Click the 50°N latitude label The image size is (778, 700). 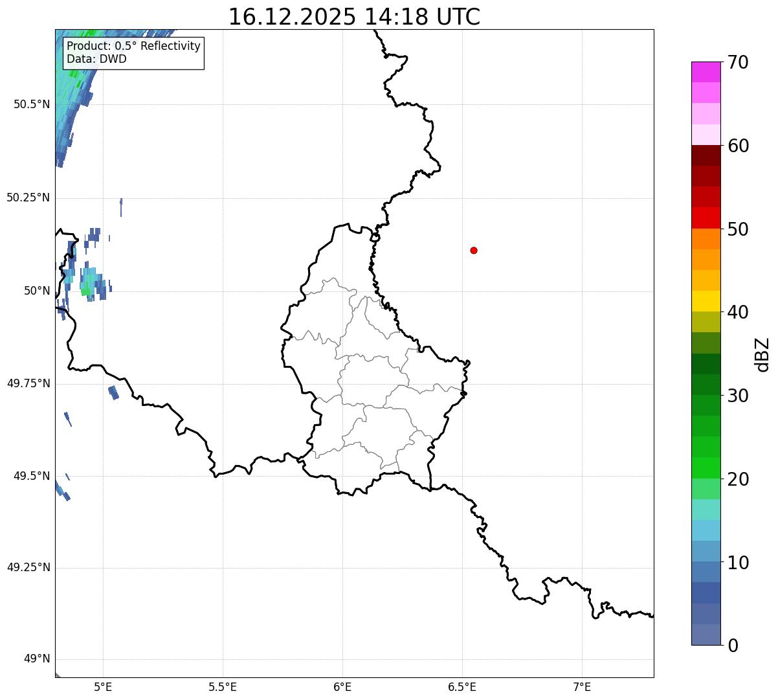pyautogui.click(x=37, y=291)
